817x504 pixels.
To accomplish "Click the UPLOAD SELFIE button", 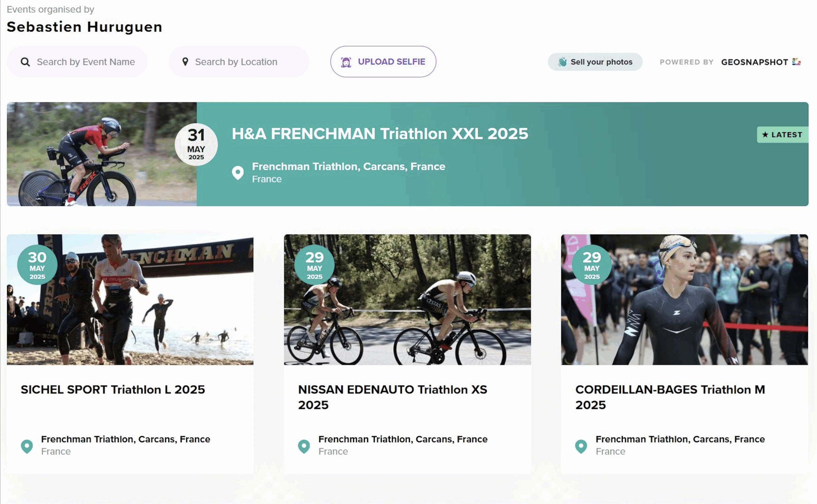I will [x=383, y=62].
